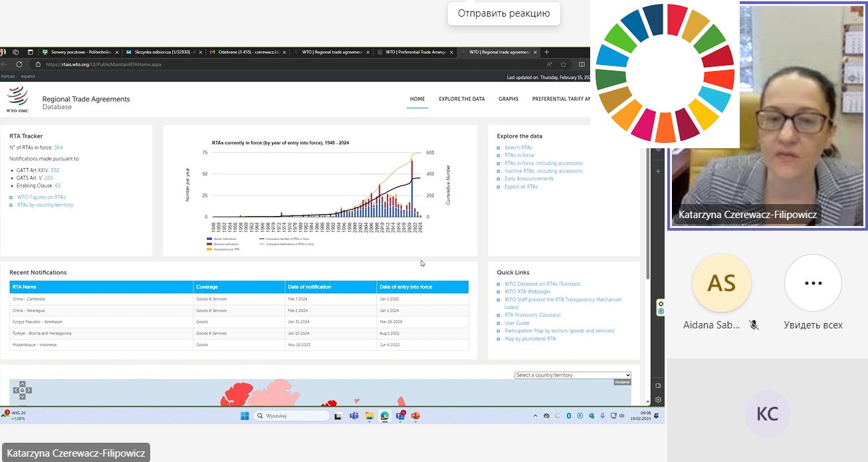Open Map by plurilateral RTA link
Image resolution: width=868 pixels, height=462 pixels.
click(x=530, y=339)
